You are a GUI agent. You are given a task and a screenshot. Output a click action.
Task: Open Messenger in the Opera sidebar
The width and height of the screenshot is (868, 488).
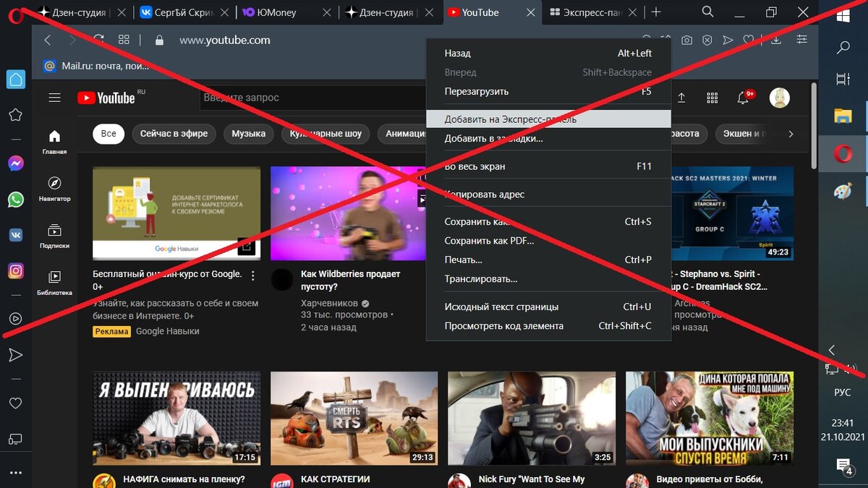tap(15, 163)
